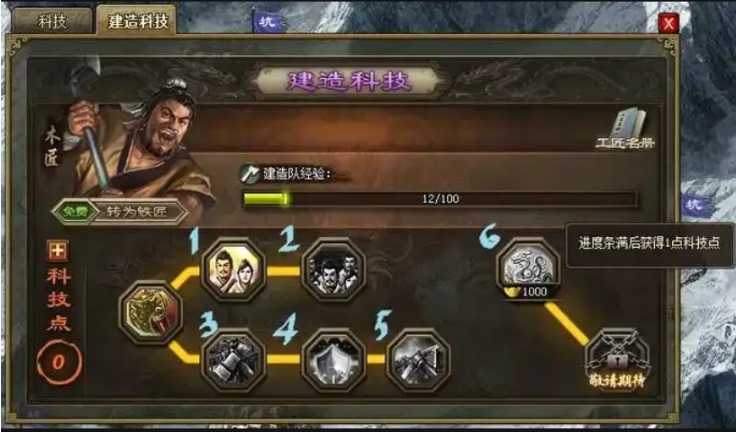Click the orange plus to add 科技点
Screen dimensions: 736x435
58,251
